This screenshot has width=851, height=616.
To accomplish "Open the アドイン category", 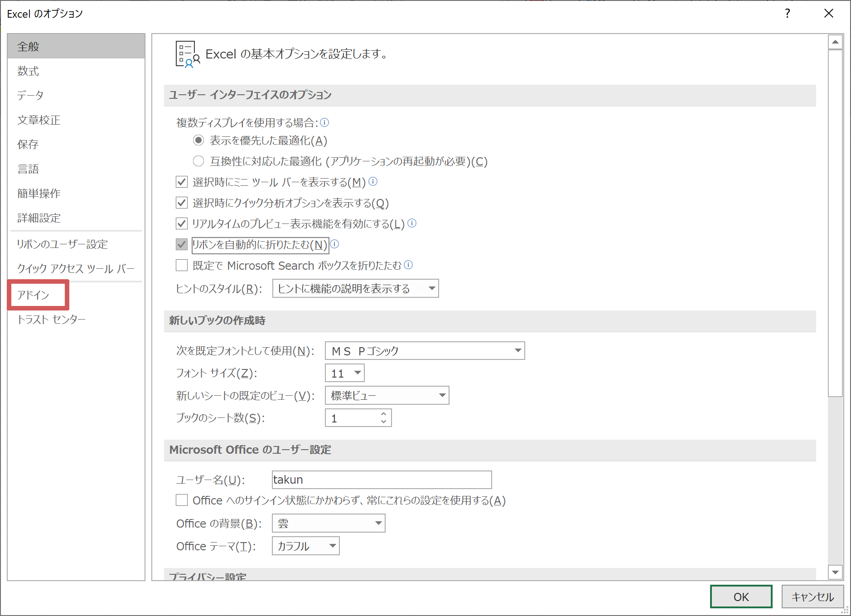I will coord(34,295).
